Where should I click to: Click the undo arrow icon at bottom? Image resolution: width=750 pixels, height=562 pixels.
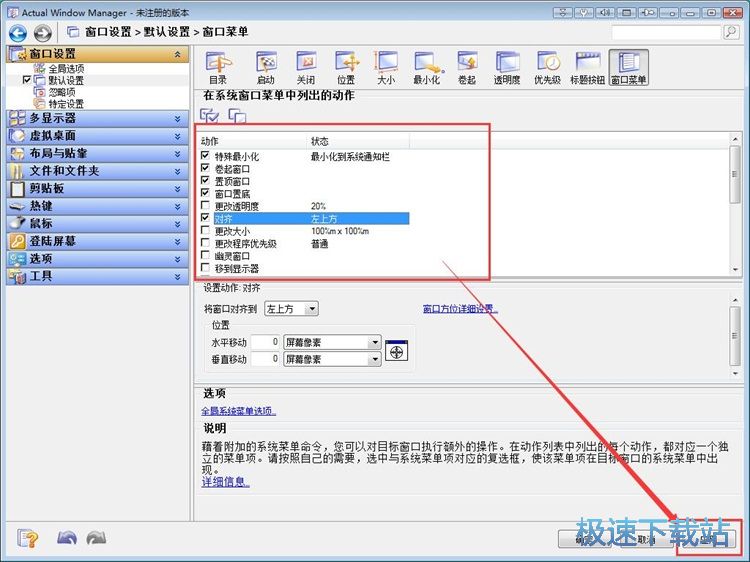[67, 539]
